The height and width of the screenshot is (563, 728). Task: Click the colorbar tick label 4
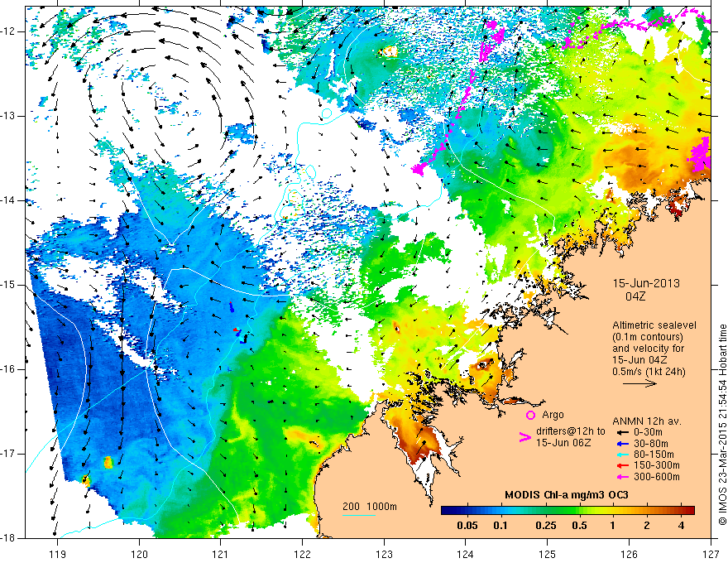click(x=681, y=526)
